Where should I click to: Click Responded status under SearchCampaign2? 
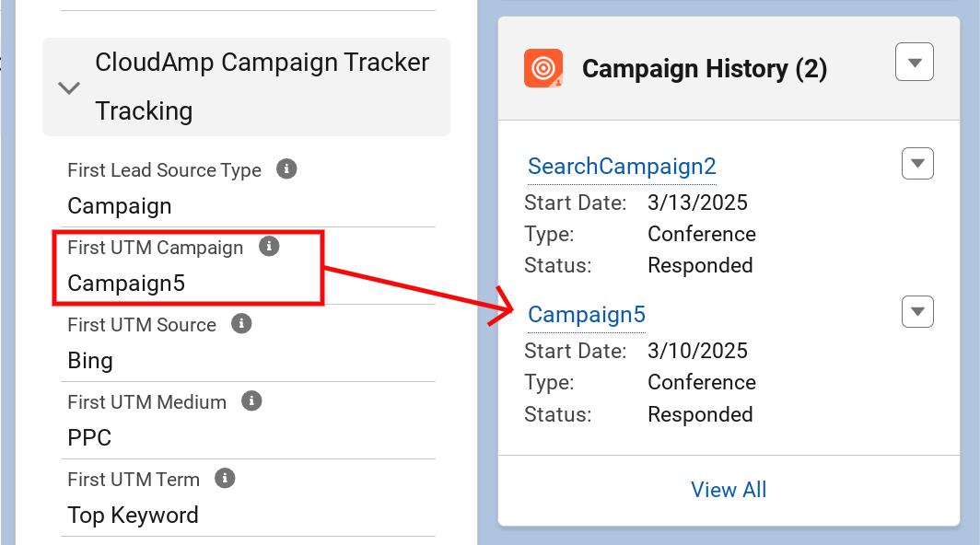point(700,266)
